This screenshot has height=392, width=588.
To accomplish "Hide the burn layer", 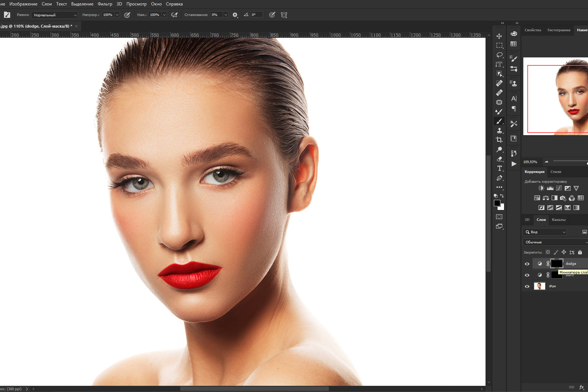I will point(527,275).
